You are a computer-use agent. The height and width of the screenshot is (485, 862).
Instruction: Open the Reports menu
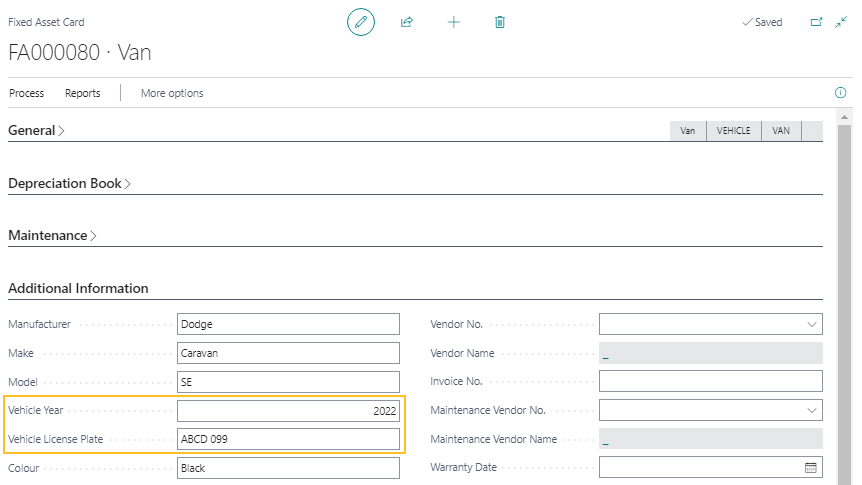tap(83, 93)
